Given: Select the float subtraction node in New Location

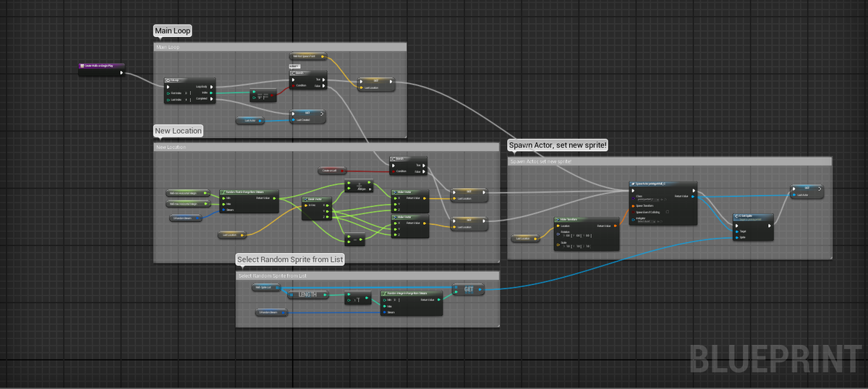Looking at the screenshot, I should pyautogui.click(x=355, y=240).
